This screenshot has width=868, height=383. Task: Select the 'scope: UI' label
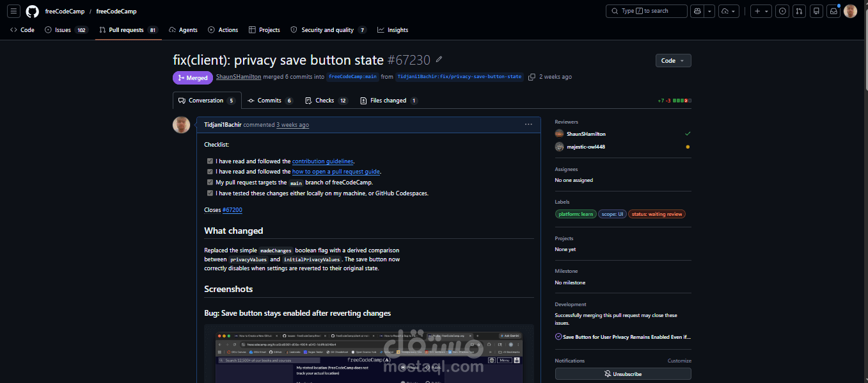pos(612,214)
